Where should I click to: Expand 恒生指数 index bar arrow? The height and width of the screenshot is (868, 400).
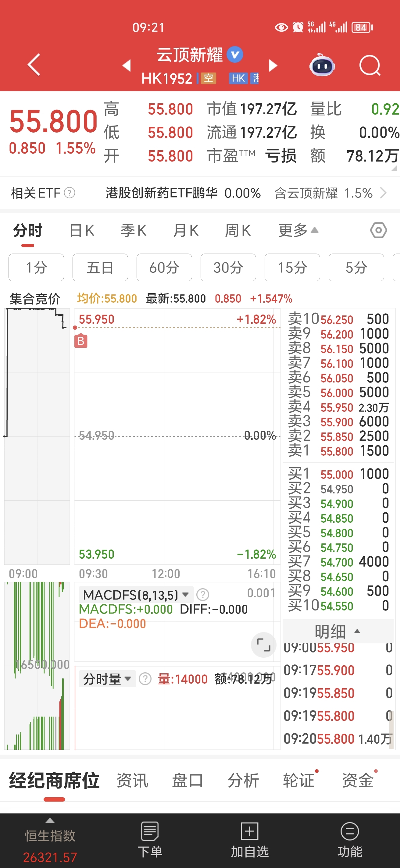pyautogui.click(x=50, y=820)
